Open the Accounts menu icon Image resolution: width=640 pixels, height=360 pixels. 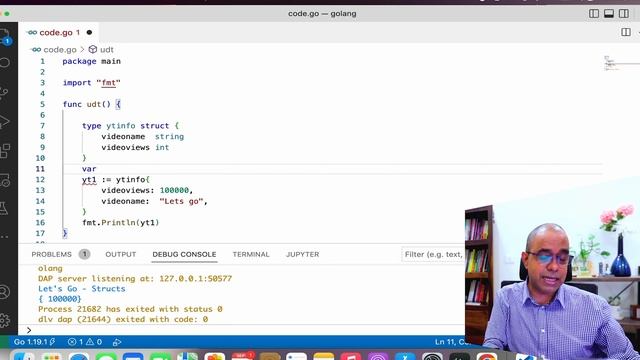pos(4,292)
